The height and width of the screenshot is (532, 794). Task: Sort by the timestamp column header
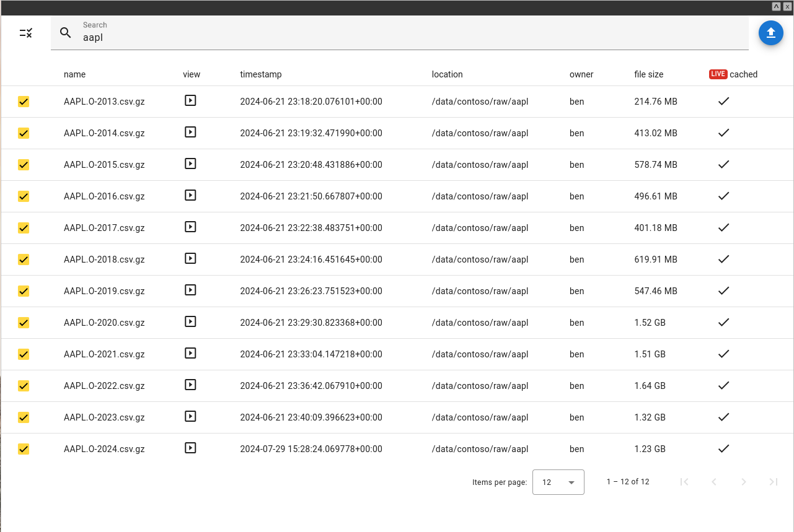(x=261, y=74)
